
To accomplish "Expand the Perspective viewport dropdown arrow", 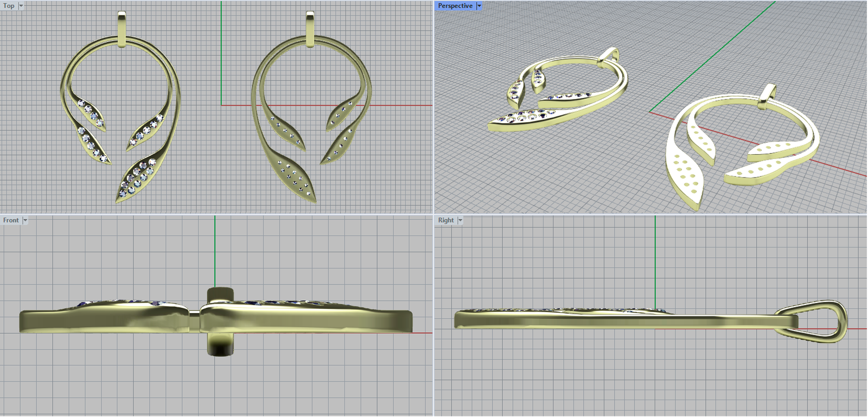I will 479,6.
